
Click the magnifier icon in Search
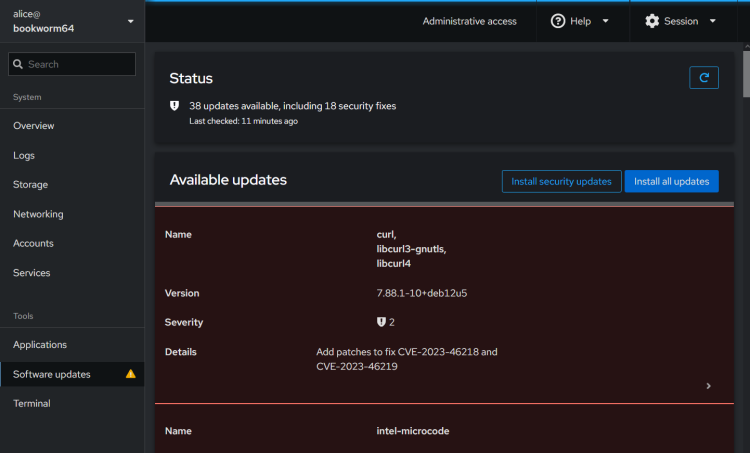tap(18, 64)
